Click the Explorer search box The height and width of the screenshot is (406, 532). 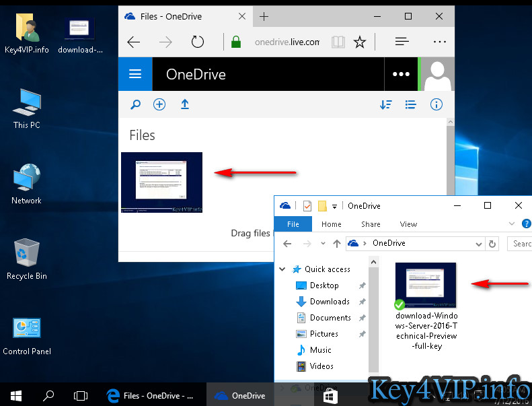pos(520,244)
